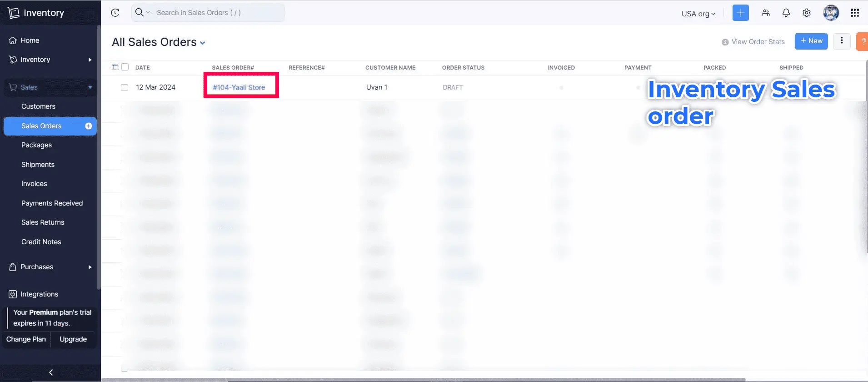
Task: Add new sales order via sidebar plus icon
Action: click(x=89, y=126)
